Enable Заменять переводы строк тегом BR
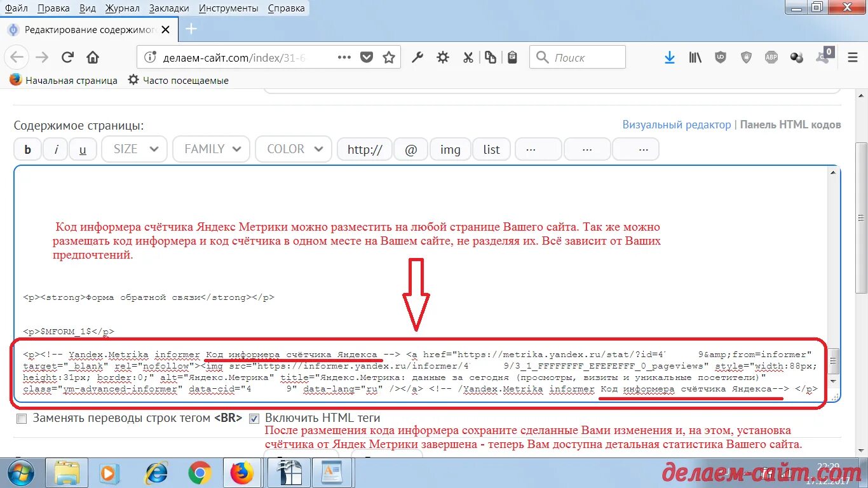Image resolution: width=868 pixels, height=488 pixels. coord(22,419)
